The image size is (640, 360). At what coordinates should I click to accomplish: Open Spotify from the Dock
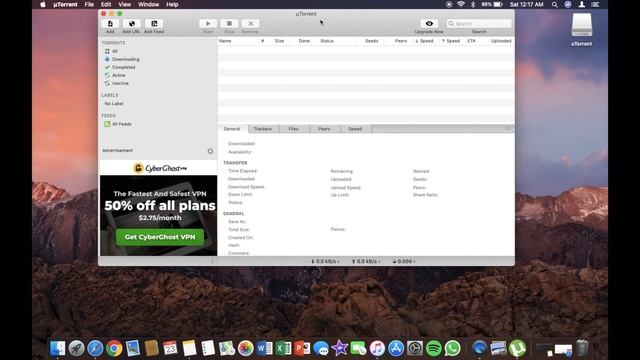coord(433,348)
